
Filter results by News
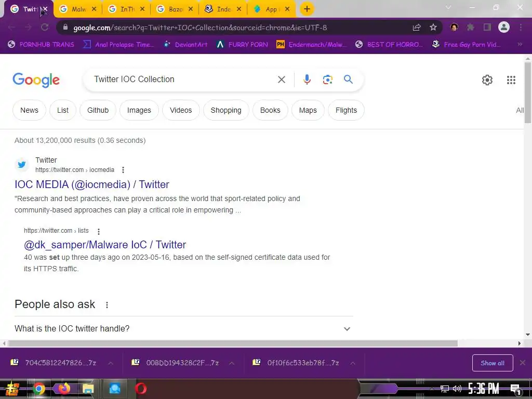pos(29,110)
